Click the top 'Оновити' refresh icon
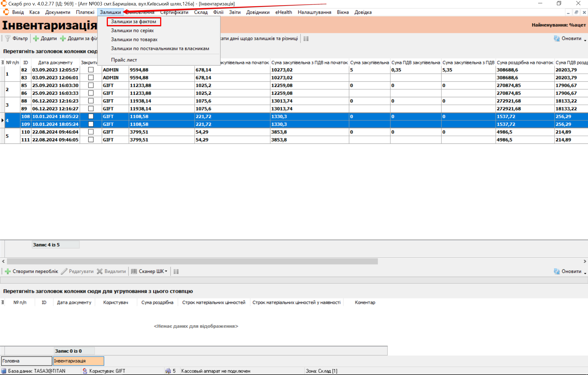This screenshot has height=375, width=588. 557,39
